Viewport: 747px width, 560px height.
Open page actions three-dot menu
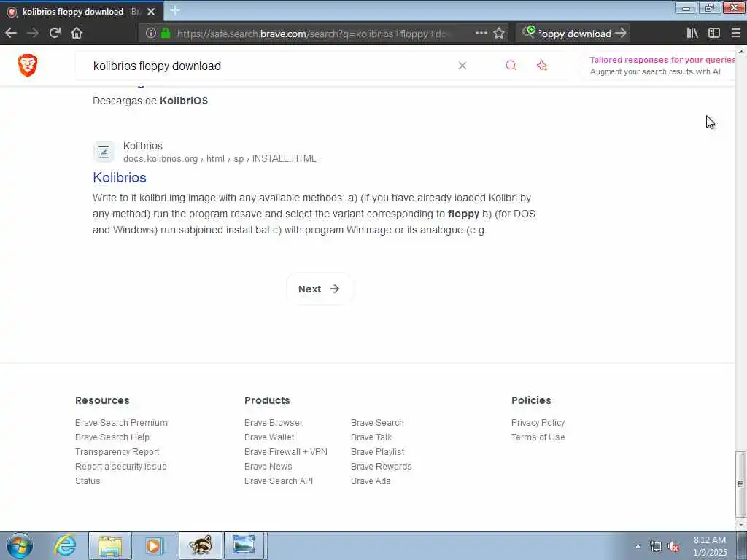(481, 33)
